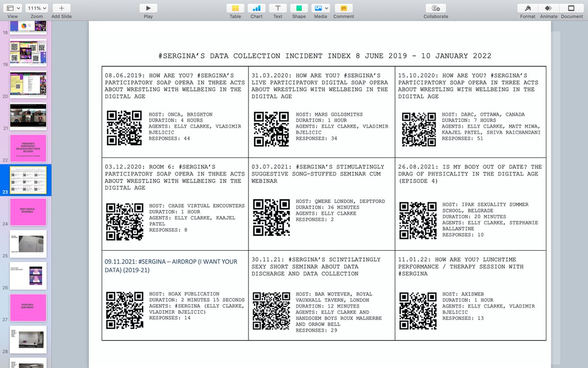Screen dimensions: 588x368
Task: Select slide 20 thumbnail
Action: coord(28,84)
